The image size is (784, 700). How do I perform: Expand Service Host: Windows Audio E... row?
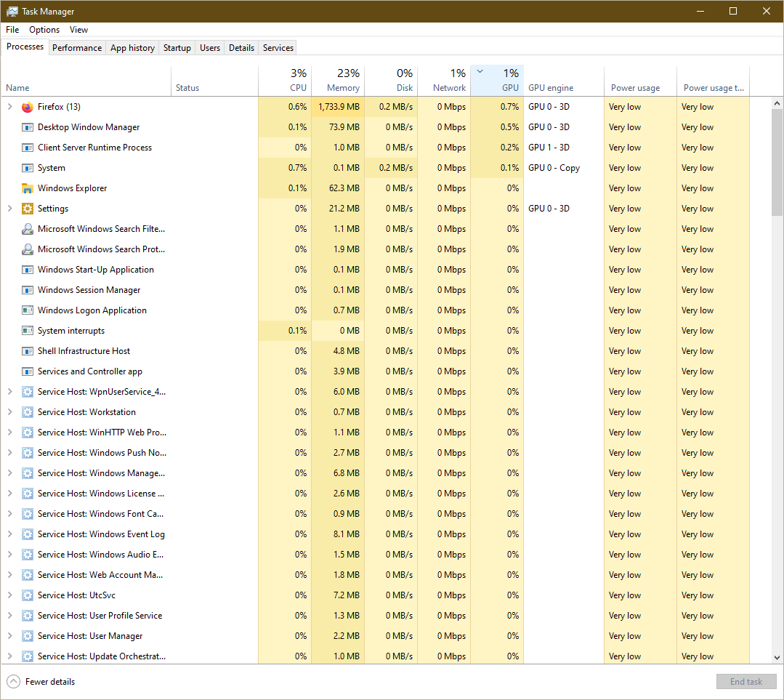(9, 555)
